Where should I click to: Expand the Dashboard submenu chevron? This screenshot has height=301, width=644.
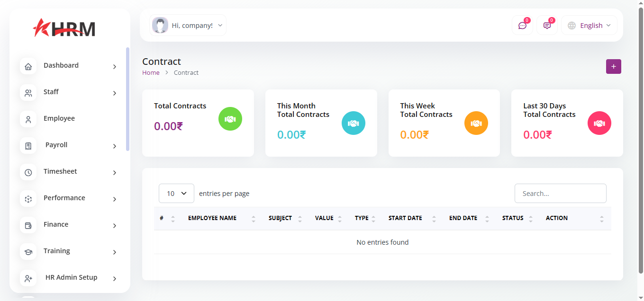pos(114,67)
